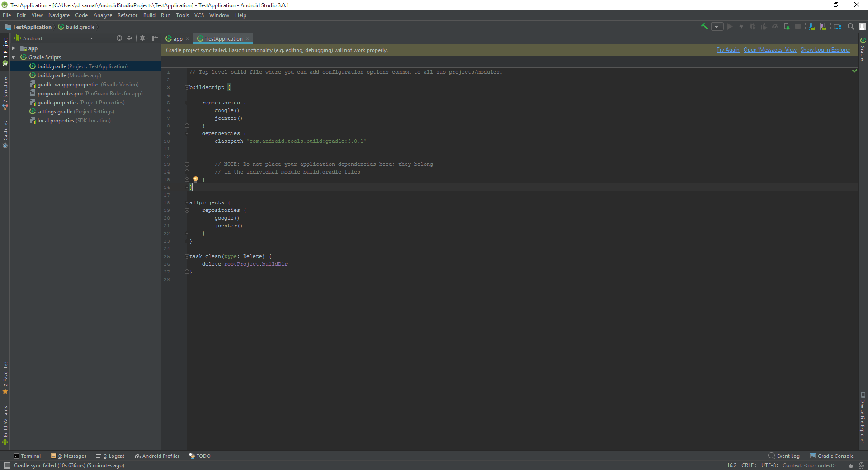Open the 6: Logcat tool window
Image resolution: width=868 pixels, height=470 pixels.
[110, 456]
